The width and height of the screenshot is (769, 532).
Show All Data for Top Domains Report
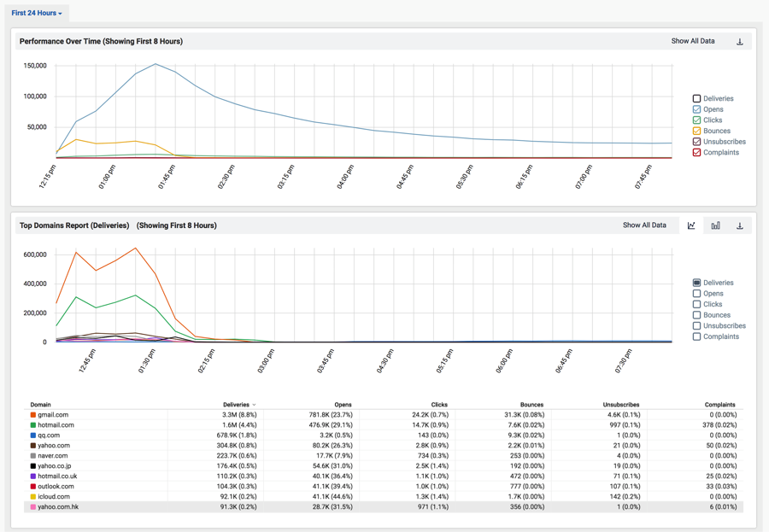644,225
